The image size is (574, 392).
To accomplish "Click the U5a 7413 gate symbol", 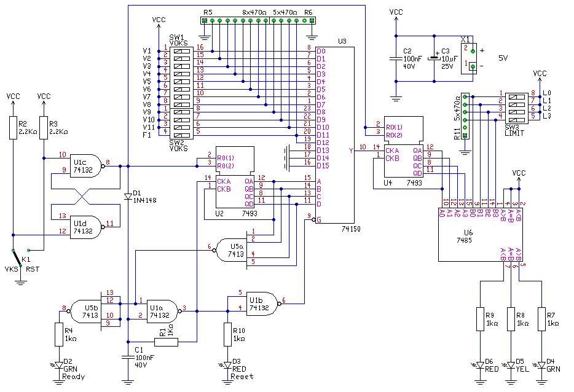I will tap(230, 250).
